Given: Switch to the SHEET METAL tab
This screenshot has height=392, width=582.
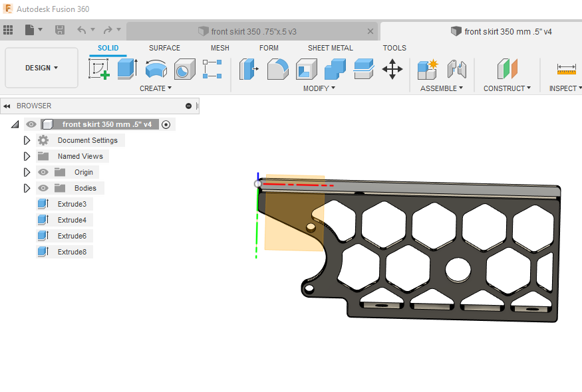Looking at the screenshot, I should [x=331, y=48].
